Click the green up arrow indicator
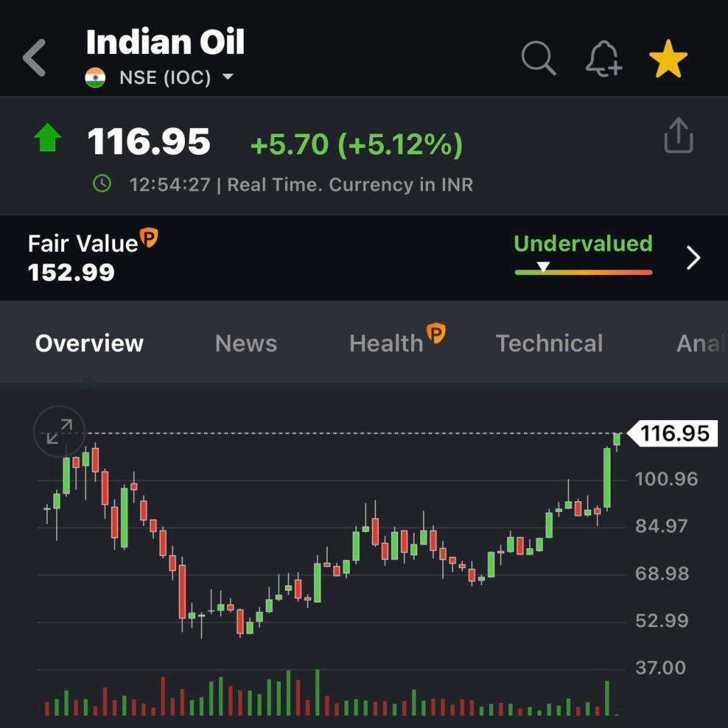This screenshot has height=728, width=728. 48,138
